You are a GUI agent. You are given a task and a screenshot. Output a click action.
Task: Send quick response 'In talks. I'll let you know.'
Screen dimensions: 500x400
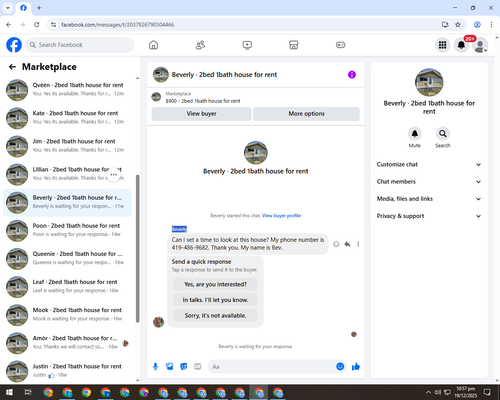(215, 300)
